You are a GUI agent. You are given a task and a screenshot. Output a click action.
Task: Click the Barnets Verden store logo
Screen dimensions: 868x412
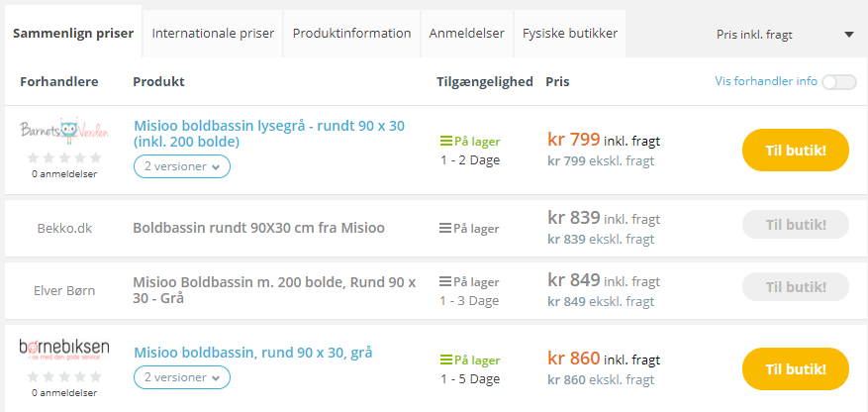[64, 130]
